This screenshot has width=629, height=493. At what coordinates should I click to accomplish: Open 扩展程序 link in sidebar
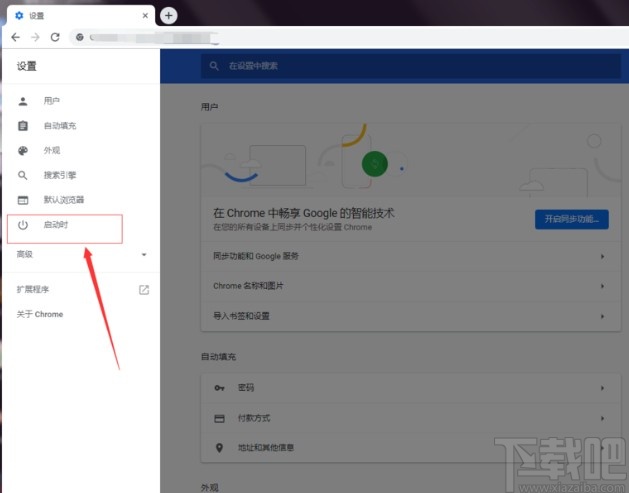pyautogui.click(x=32, y=289)
